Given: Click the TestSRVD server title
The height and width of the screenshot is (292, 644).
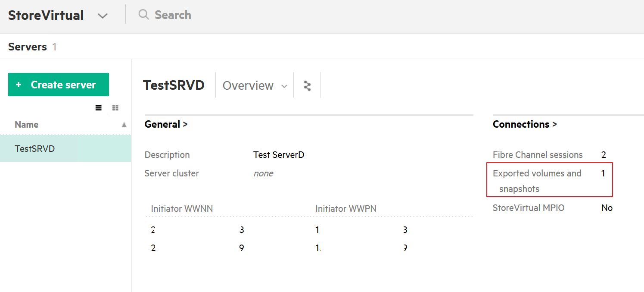Looking at the screenshot, I should (x=174, y=85).
